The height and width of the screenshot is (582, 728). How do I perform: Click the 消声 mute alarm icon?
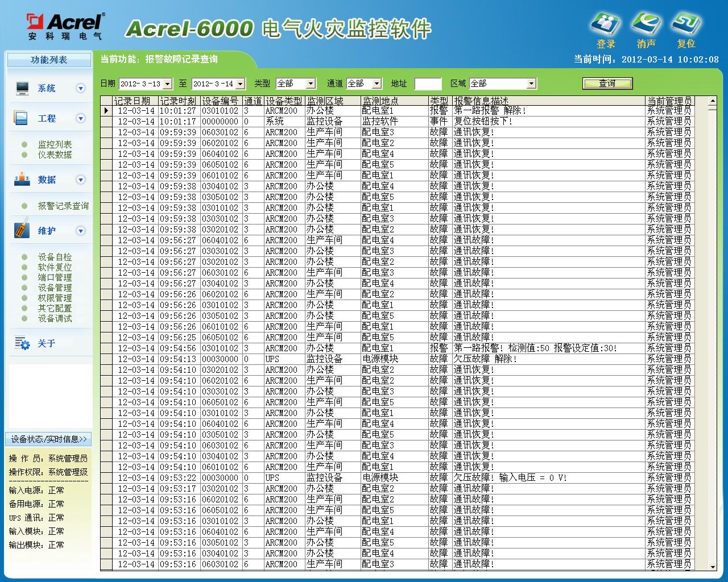[646, 26]
